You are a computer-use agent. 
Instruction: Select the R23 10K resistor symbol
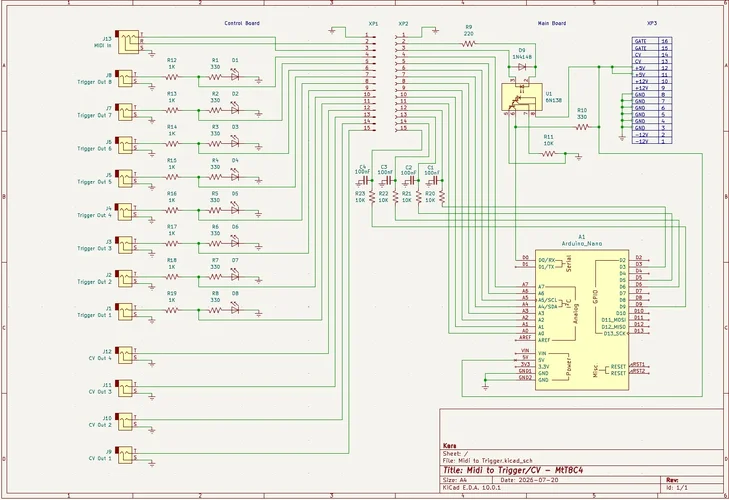click(372, 197)
